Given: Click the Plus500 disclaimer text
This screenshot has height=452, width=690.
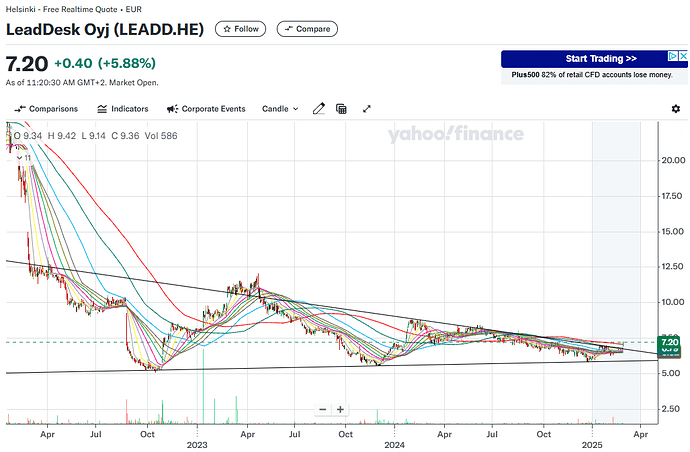Looking at the screenshot, I should click(x=592, y=75).
